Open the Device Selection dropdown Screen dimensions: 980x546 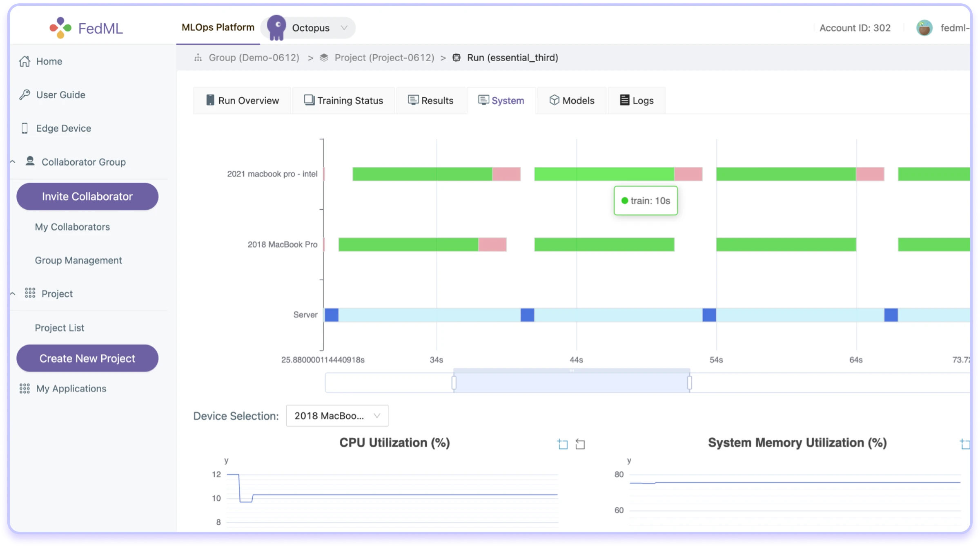[337, 416]
